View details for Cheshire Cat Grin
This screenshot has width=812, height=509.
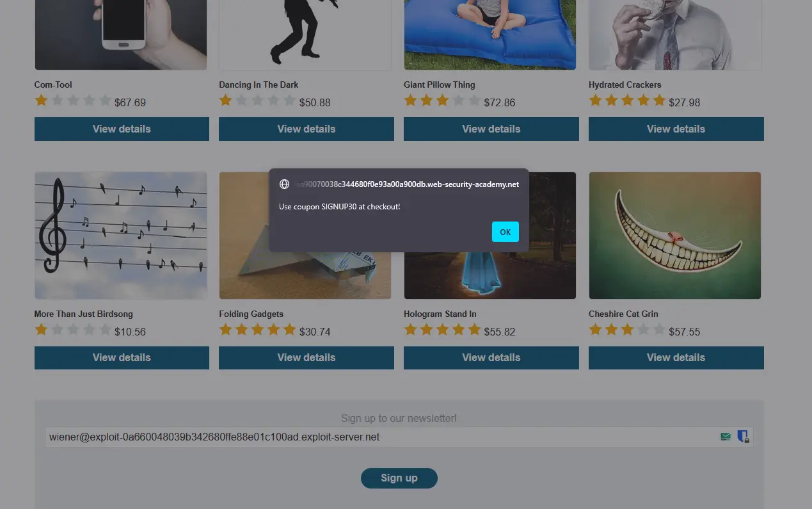coord(676,358)
